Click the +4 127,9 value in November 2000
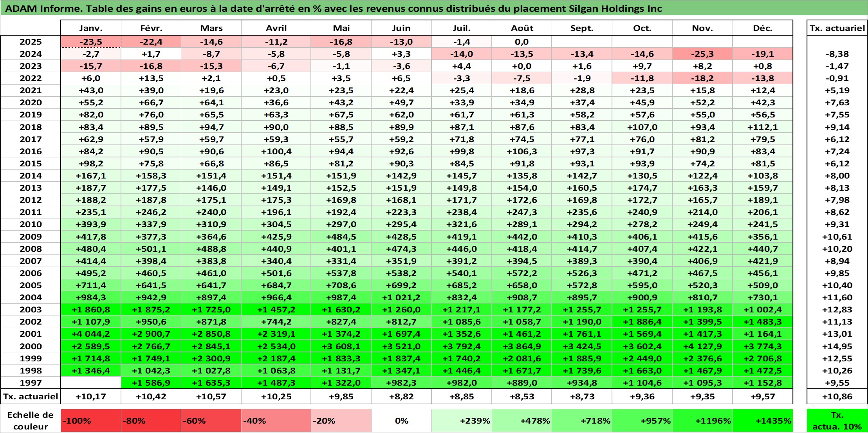The image size is (868, 433). (702, 346)
